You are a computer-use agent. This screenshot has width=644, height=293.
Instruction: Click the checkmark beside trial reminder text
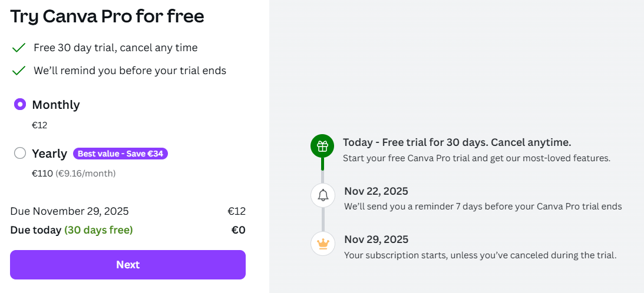19,71
